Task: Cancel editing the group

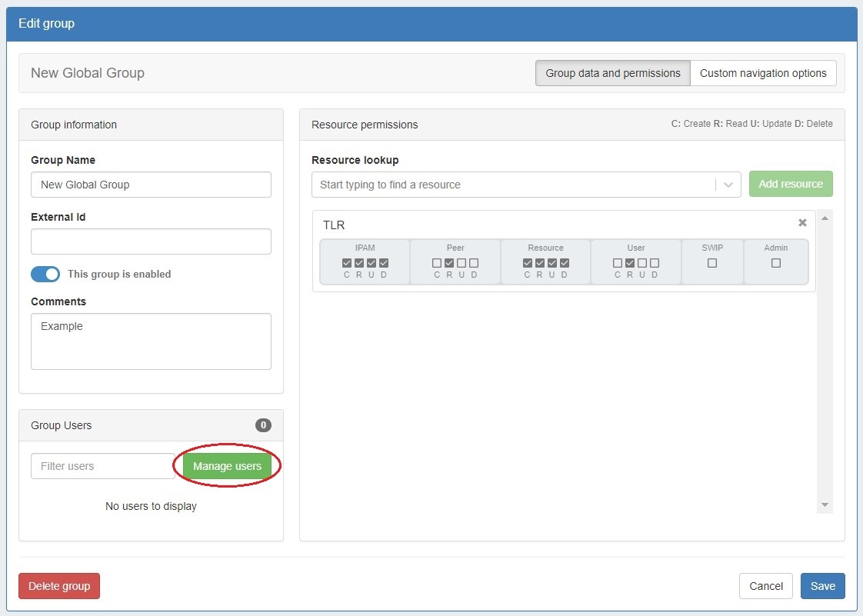Action: coord(766,586)
